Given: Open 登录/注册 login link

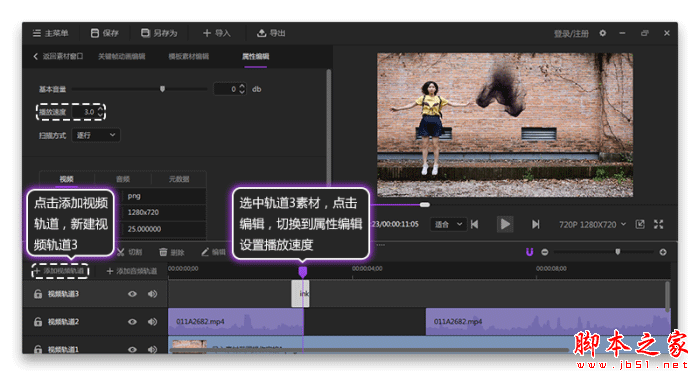Looking at the screenshot, I should tap(571, 34).
